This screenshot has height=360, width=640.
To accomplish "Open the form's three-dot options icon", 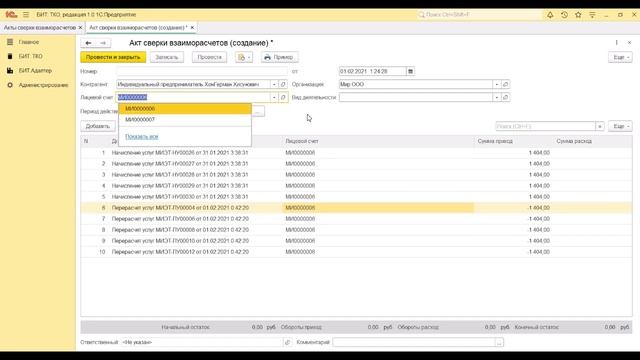I will [x=616, y=42].
